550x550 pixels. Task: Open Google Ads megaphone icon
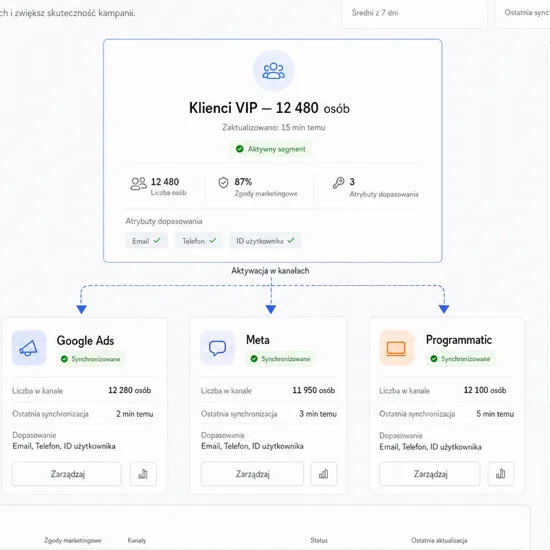[x=29, y=348]
